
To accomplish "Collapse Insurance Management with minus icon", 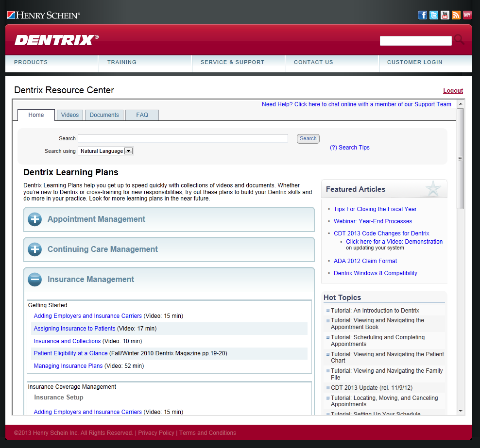I will coord(34,279).
